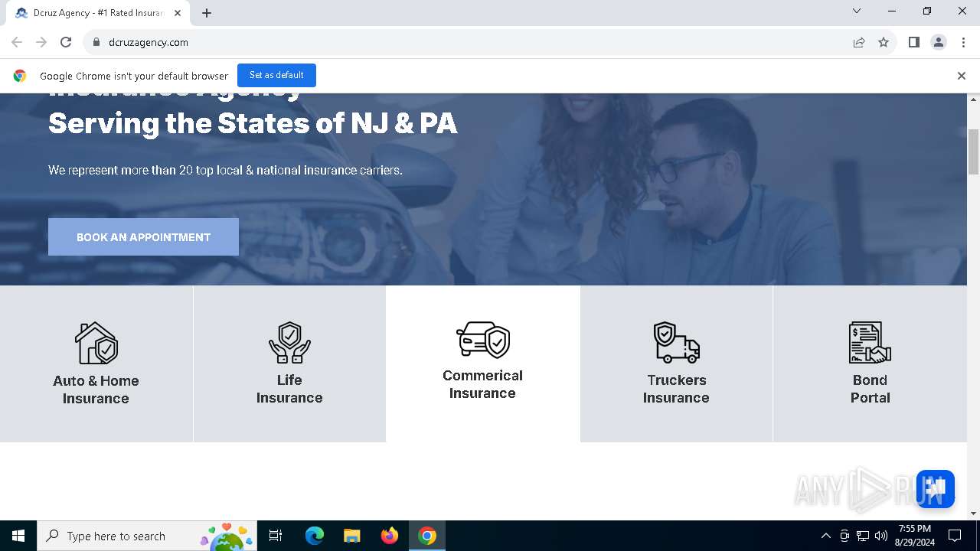Open the Auto & Home Insurance house icon
Screen dimensions: 980x551
pos(96,343)
